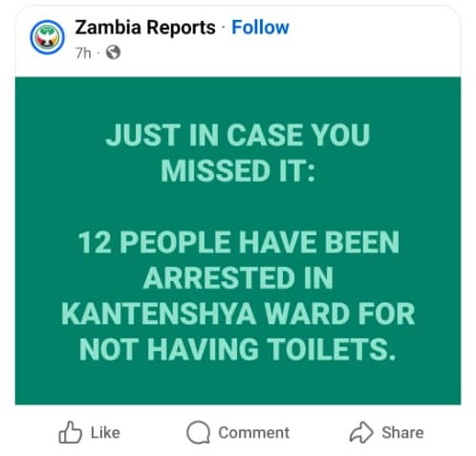The width and height of the screenshot is (476, 456).
Task: Click the speech bubble Comment icon
Action: (198, 432)
